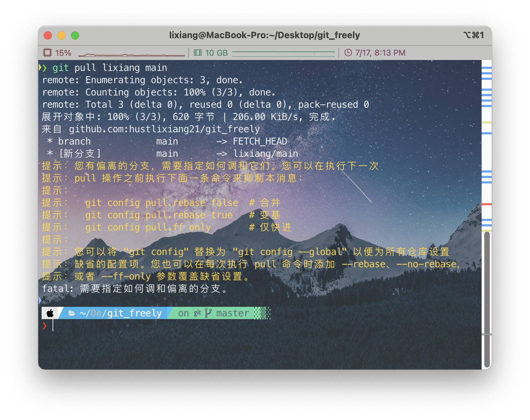Click the 10 GB memory value
Image resolution: width=530 pixels, height=420 pixels.
tap(216, 53)
